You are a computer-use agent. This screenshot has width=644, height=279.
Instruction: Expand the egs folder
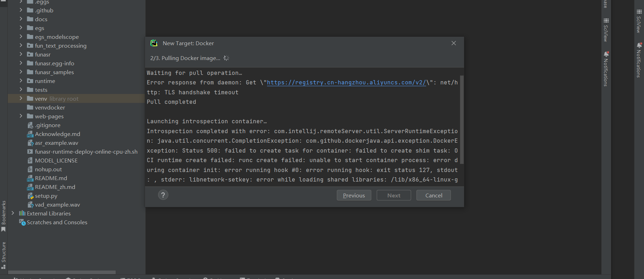pyautogui.click(x=21, y=28)
